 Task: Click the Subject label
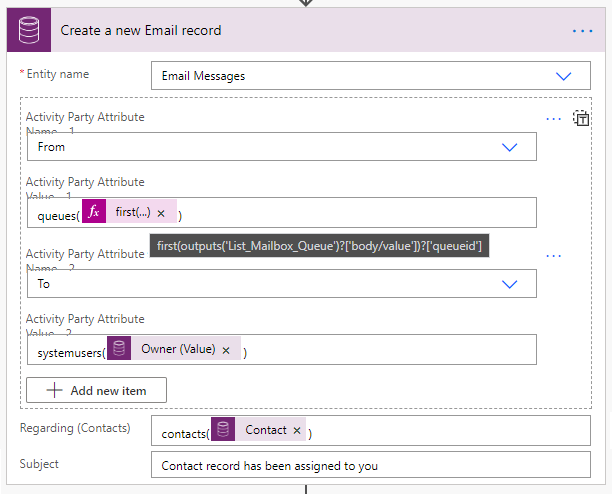39,464
